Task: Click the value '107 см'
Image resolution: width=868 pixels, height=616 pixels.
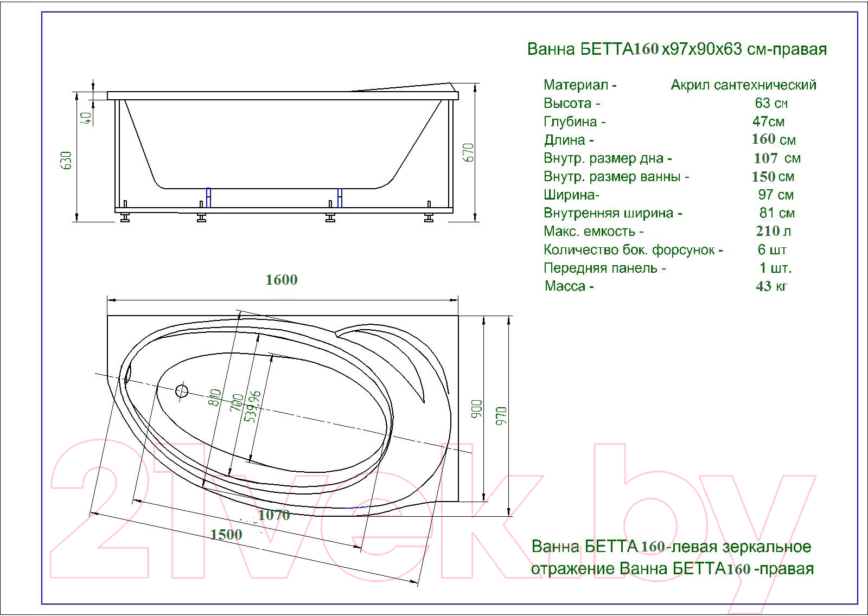Action: coord(777,158)
